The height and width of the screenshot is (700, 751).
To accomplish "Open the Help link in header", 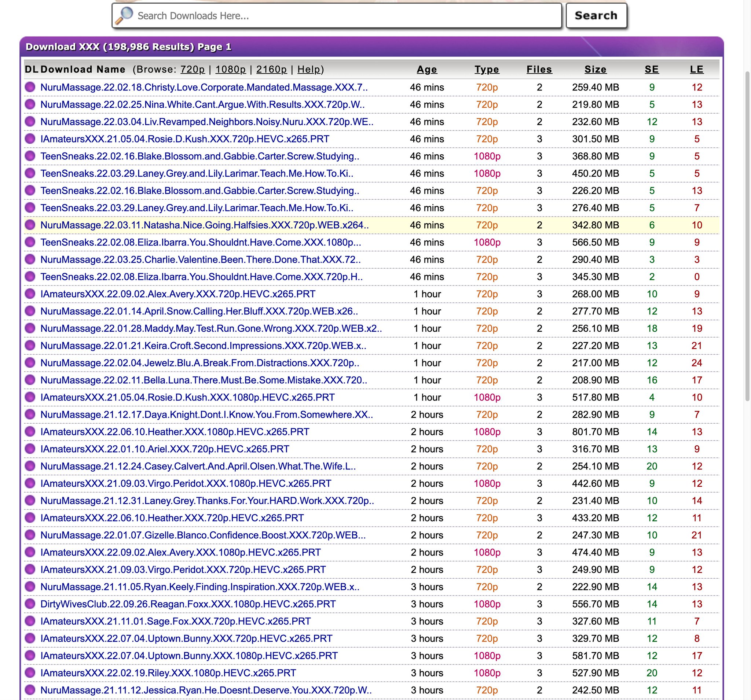I will (x=308, y=70).
